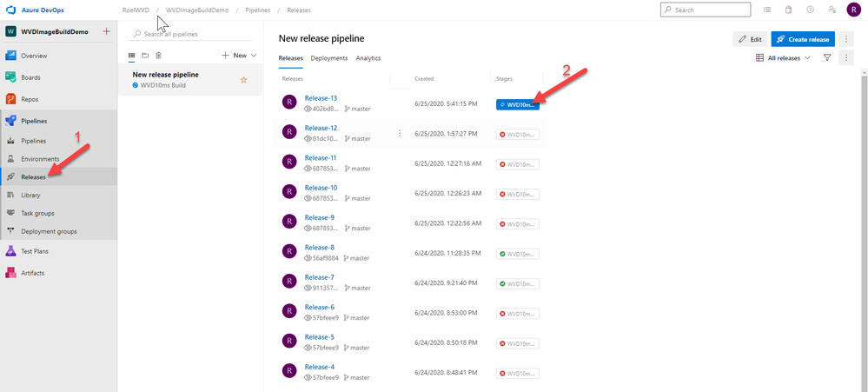Open work items list icon in header
Image resolution: width=868 pixels, height=392 pixels.
pos(767,10)
